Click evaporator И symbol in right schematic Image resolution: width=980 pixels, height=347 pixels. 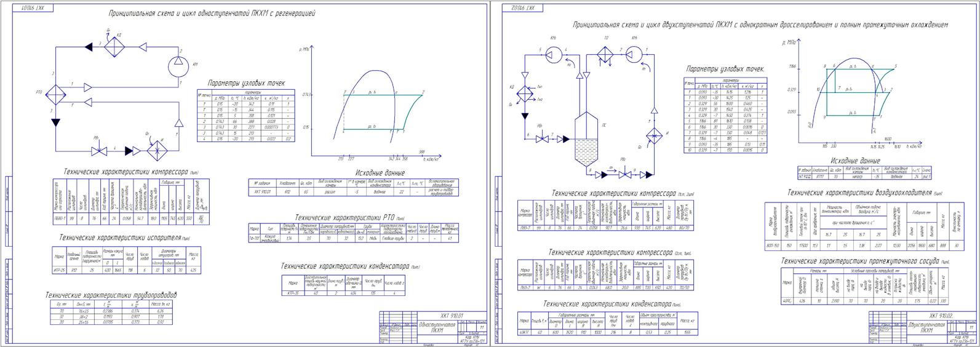coord(654,135)
